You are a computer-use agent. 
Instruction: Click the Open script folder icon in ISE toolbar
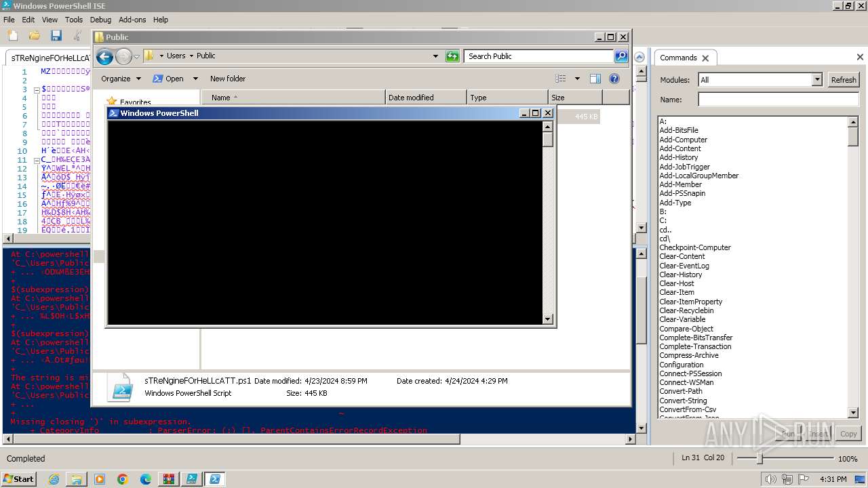34,35
